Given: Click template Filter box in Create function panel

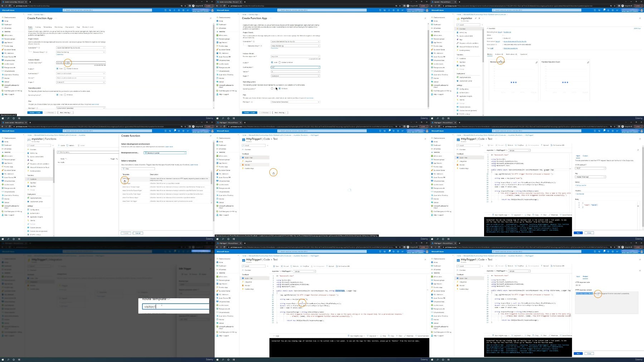Looking at the screenshot, I should tap(138, 169).
